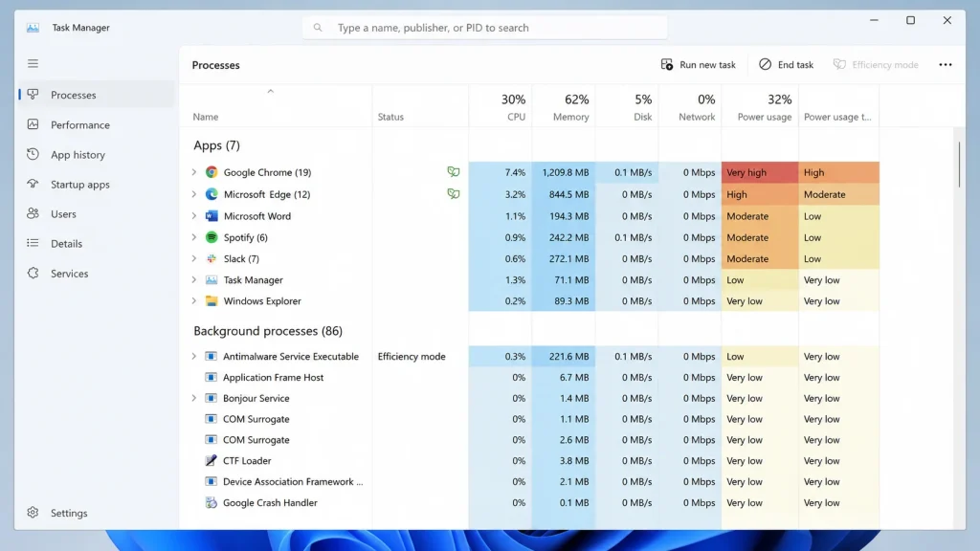This screenshot has height=551, width=980.
Task: Click the Task Manager title bar icon
Action: [x=33, y=28]
